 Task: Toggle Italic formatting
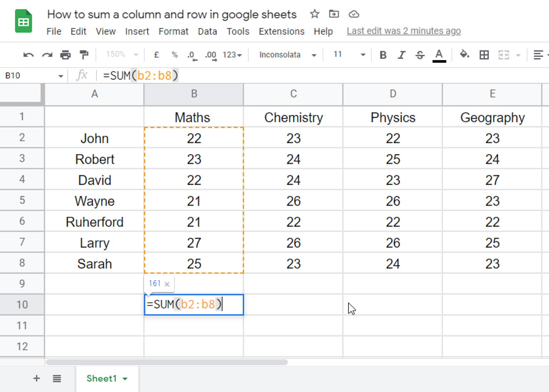click(401, 55)
